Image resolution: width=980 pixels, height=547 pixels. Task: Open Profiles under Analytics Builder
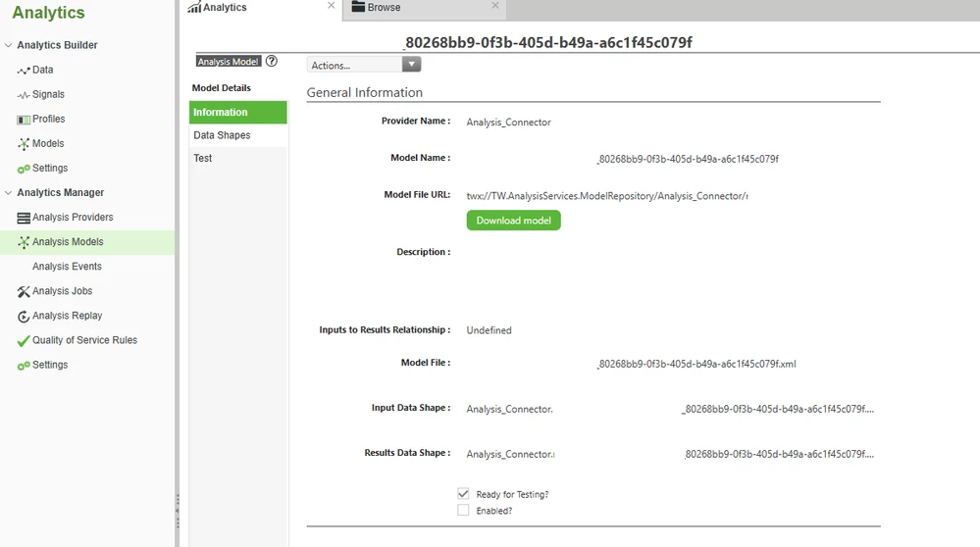(49, 119)
